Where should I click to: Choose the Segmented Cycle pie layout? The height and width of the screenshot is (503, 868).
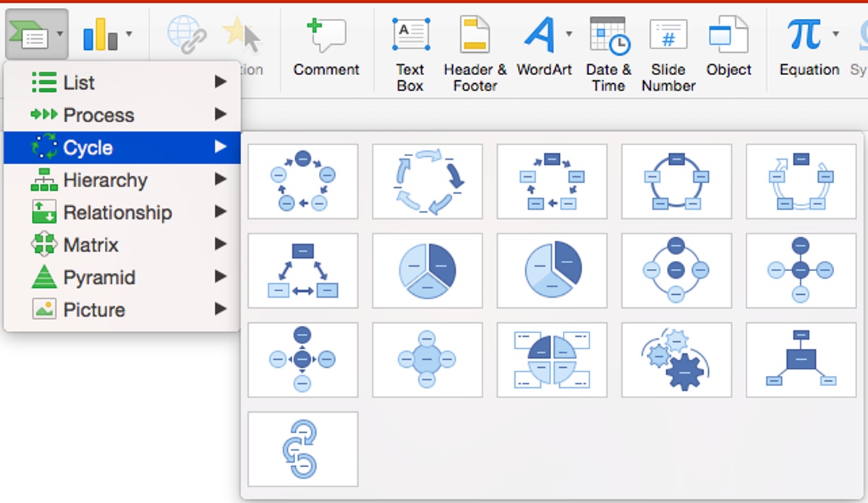pos(427,271)
